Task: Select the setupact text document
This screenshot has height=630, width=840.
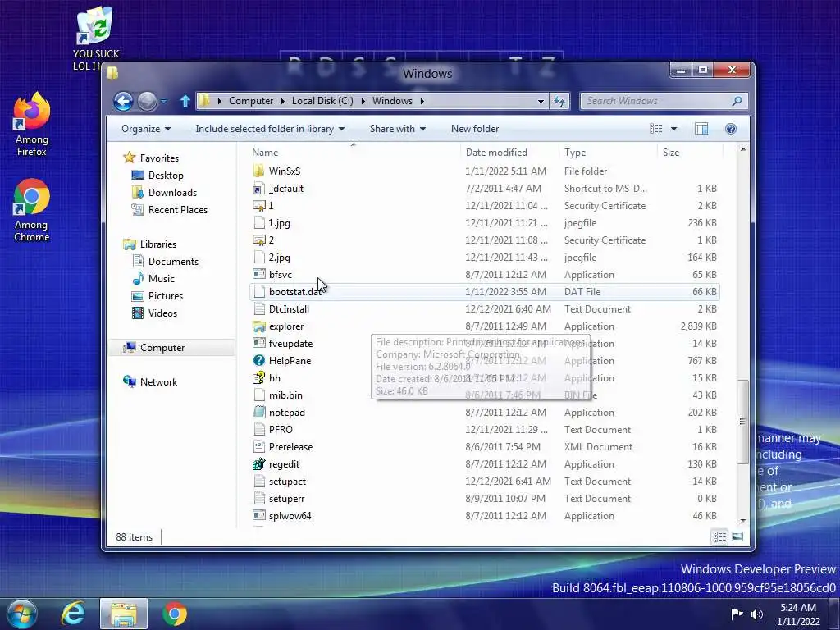Action: coord(287,481)
